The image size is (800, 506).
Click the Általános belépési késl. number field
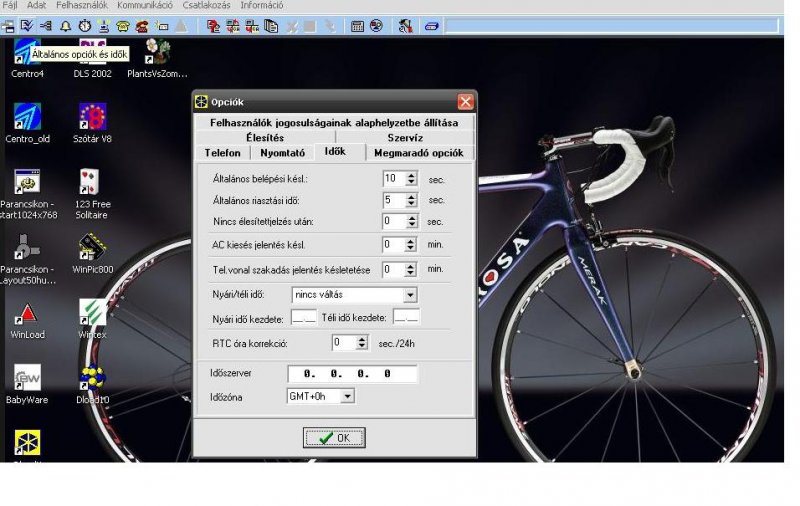(394, 179)
